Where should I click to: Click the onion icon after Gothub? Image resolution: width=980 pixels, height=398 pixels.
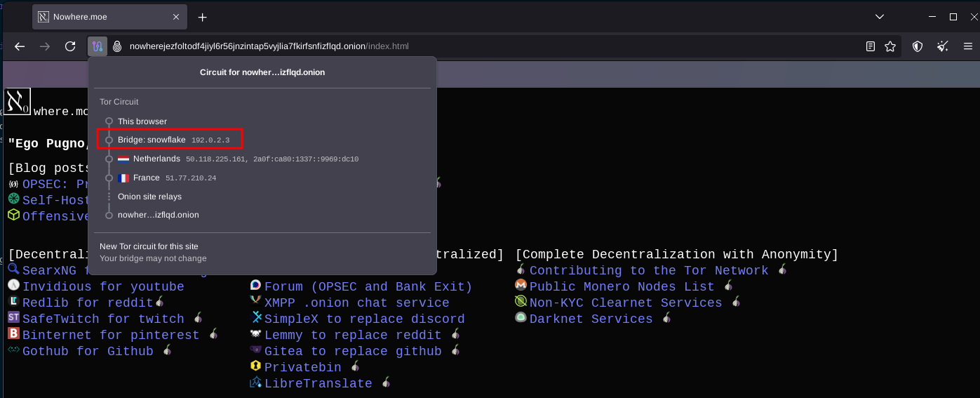[168, 350]
